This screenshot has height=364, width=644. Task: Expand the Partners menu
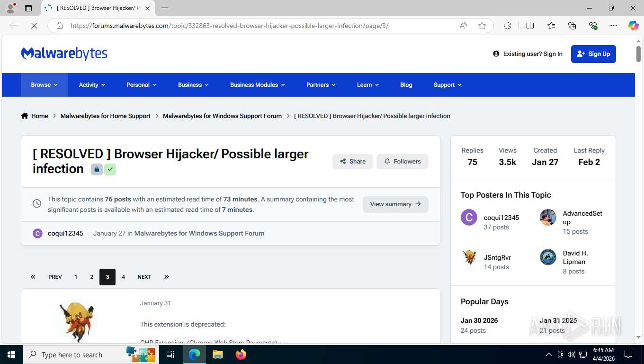(321, 85)
